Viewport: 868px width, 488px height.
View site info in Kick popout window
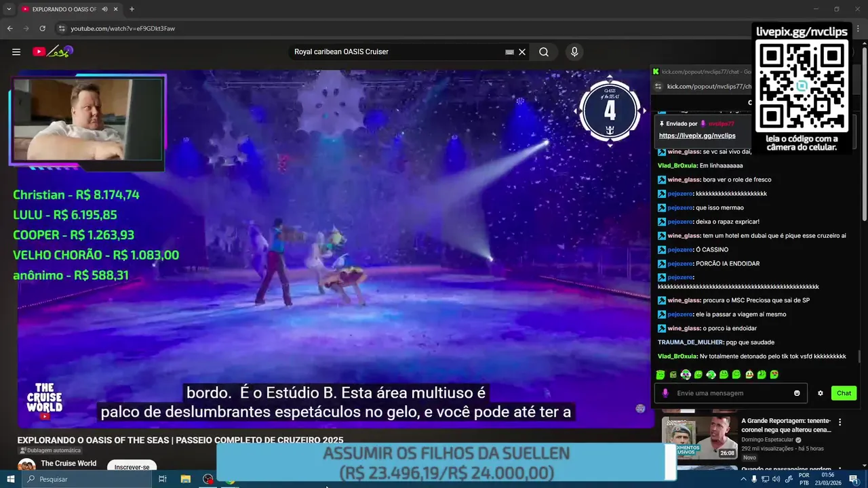pyautogui.click(x=656, y=87)
